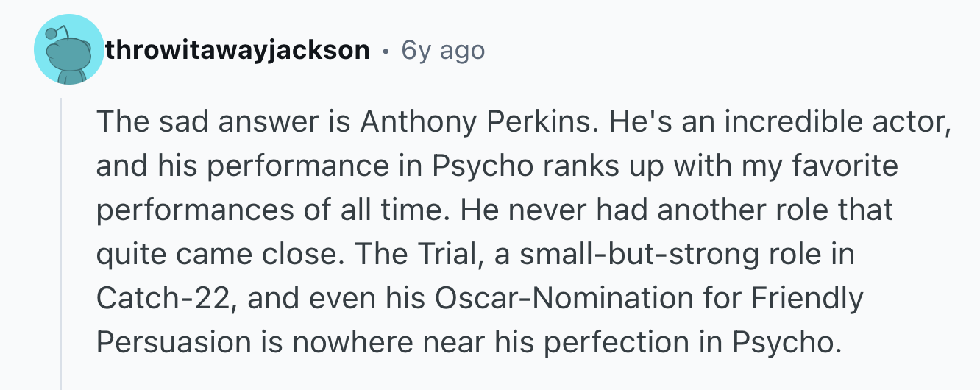Open throwitawayjackson's Reddit avatar
980x390 pixels.
[x=69, y=49]
